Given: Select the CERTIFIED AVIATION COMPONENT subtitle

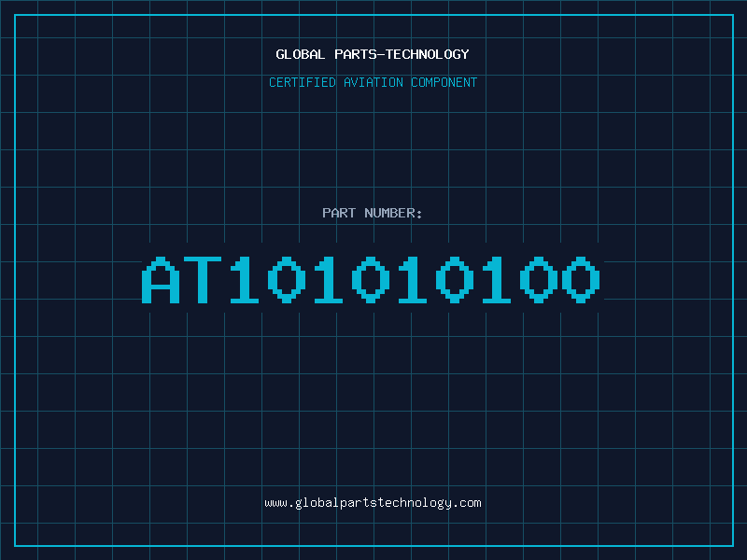Looking at the screenshot, I should click(x=373, y=82).
